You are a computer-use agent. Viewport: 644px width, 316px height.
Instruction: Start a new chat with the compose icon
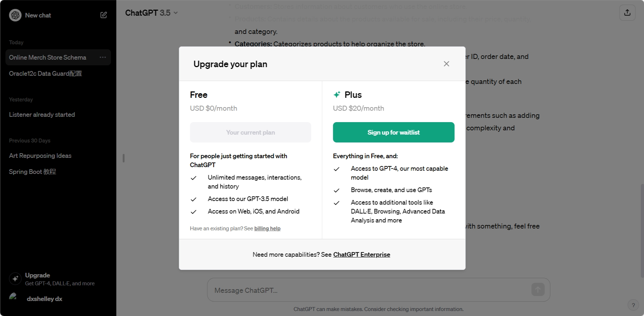tap(103, 15)
